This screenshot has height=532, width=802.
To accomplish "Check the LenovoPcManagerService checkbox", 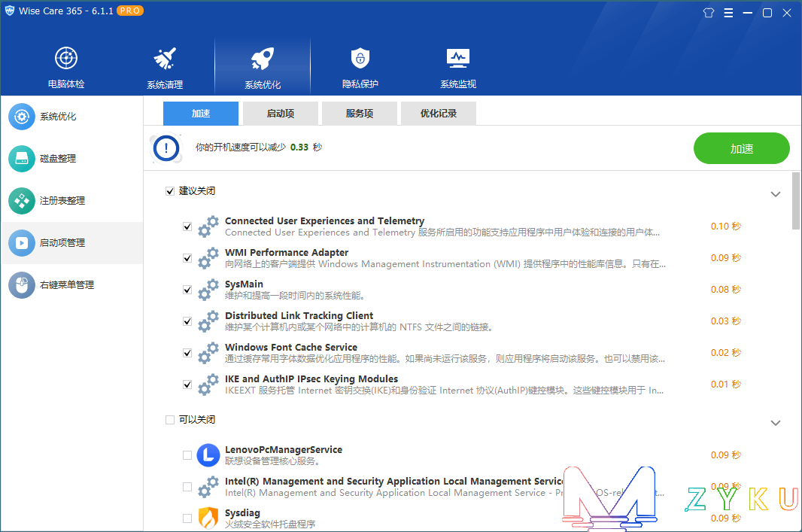I will pos(187,455).
